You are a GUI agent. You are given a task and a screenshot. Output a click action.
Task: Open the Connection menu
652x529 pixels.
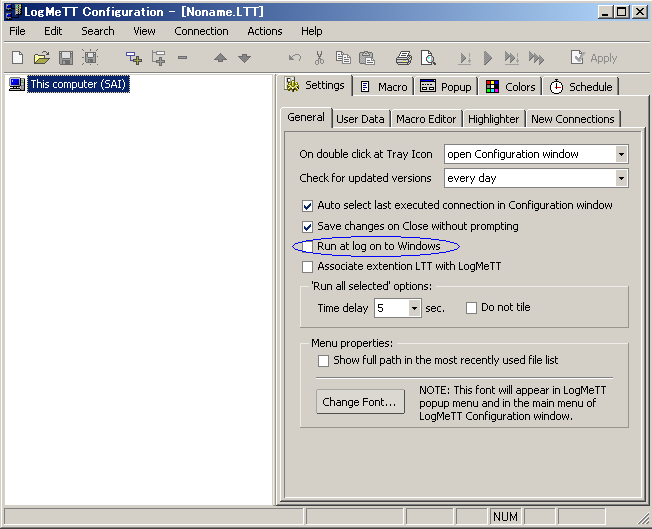(x=201, y=31)
